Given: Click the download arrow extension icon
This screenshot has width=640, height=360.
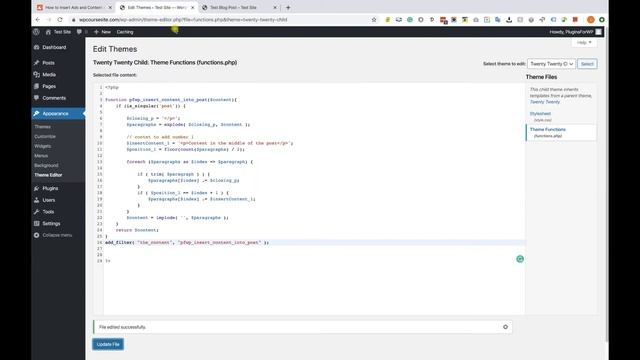Looking at the screenshot, I should coord(509,20).
